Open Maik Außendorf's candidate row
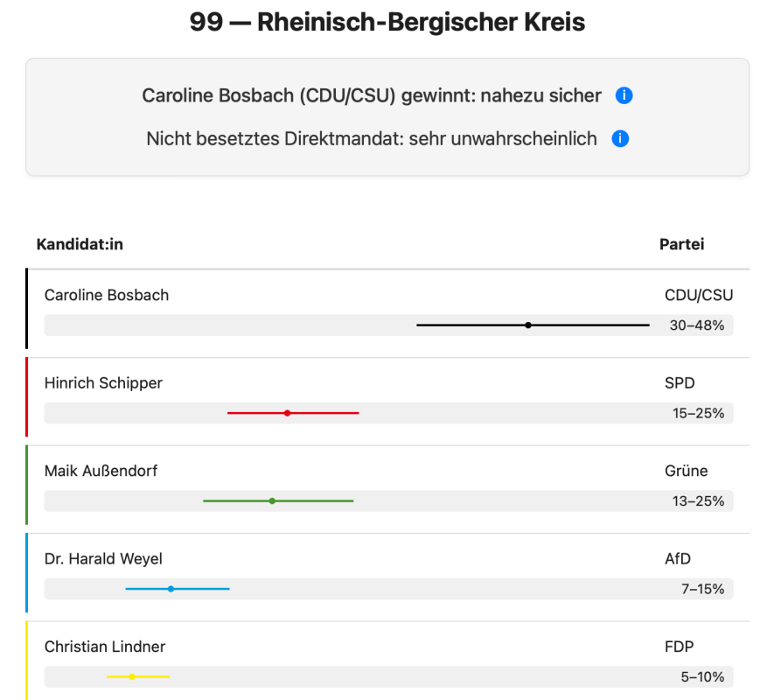Screen dimensions: 760x700 pyautogui.click(x=101, y=471)
